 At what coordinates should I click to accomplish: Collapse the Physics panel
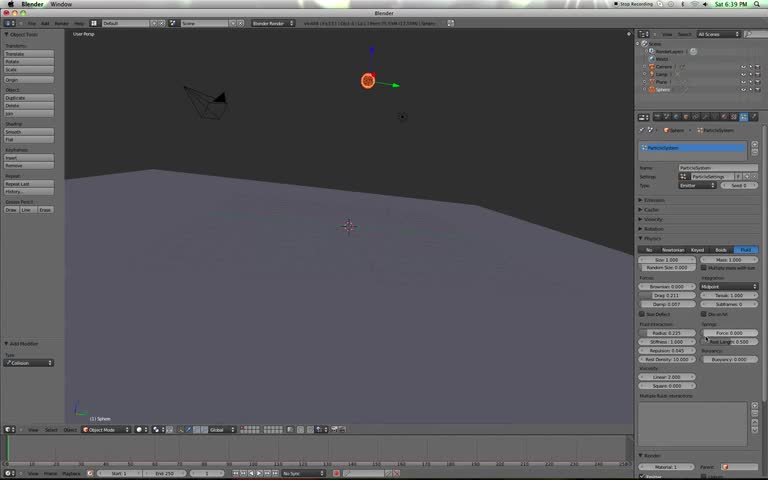coord(650,239)
